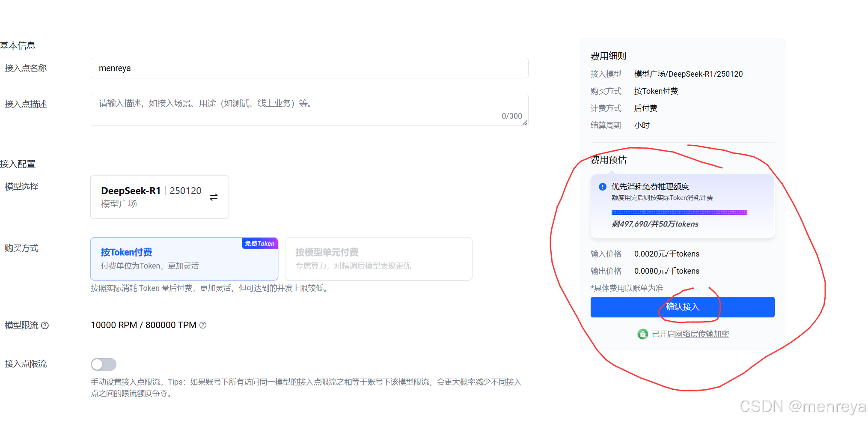Viewport: 868px width, 421px height.
Task: Click the blue info icon in 费用预估
Action: pyautogui.click(x=602, y=187)
